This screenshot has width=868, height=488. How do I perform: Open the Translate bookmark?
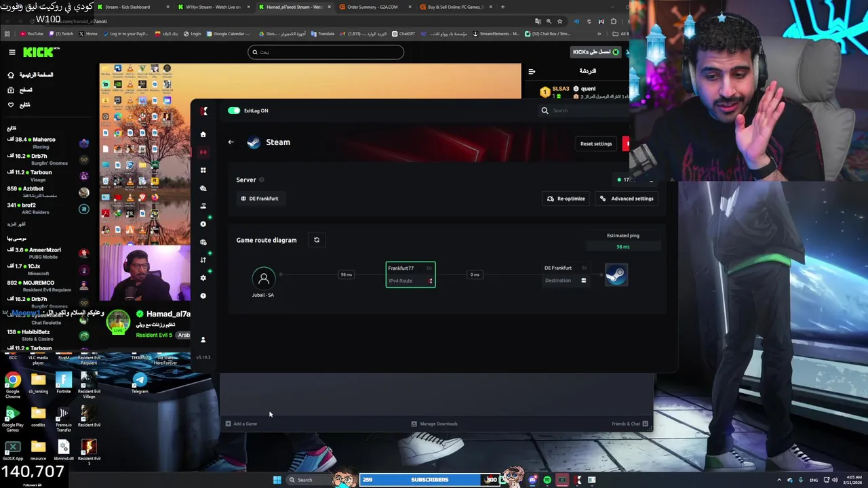[x=323, y=34]
